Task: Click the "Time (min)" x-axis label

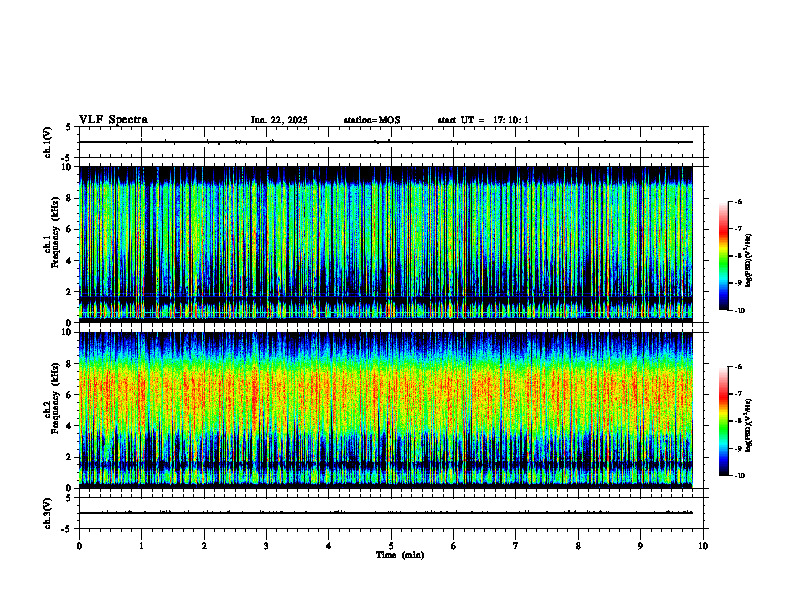Action: coord(400,555)
